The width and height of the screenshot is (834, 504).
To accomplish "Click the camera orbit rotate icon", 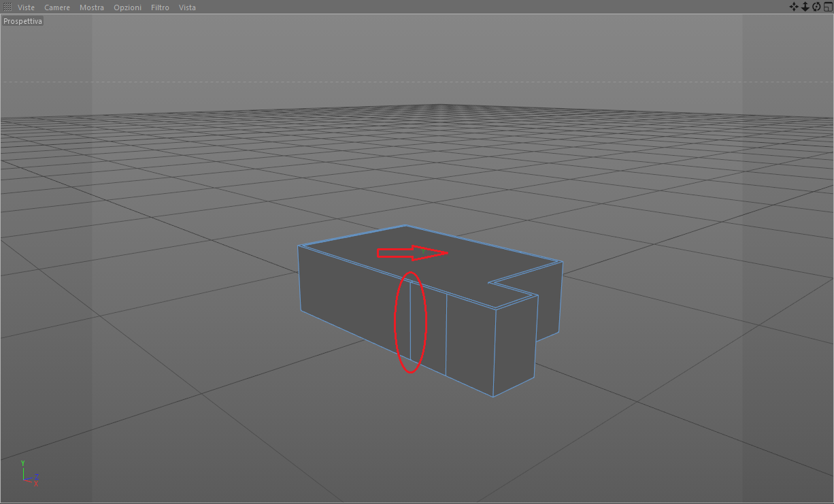I will (x=816, y=7).
